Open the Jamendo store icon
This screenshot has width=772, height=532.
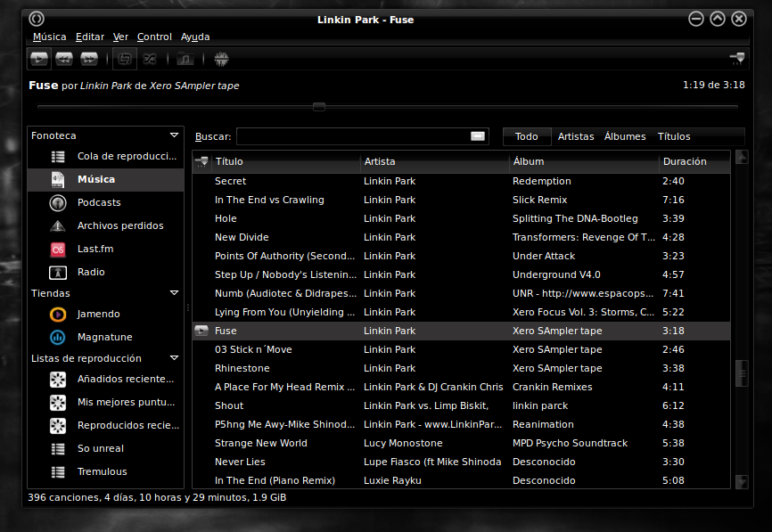coord(58,314)
